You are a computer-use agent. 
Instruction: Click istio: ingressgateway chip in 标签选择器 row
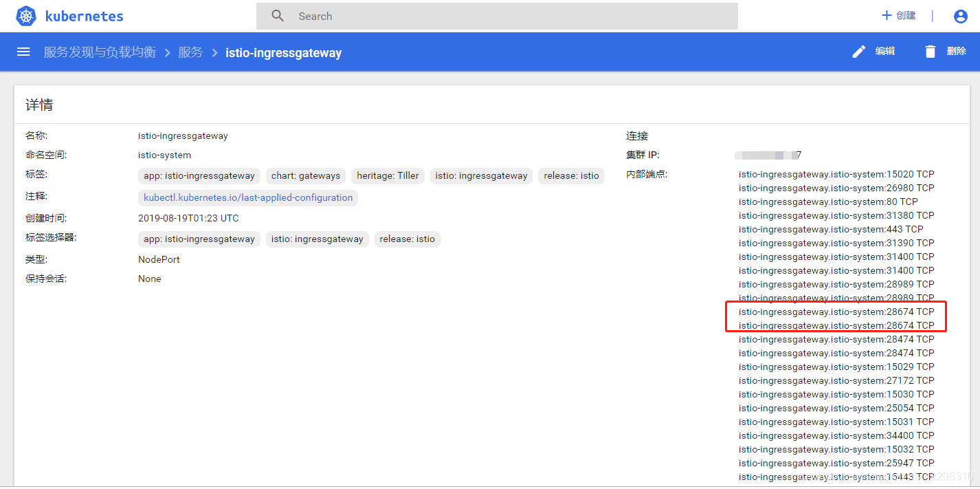click(317, 239)
